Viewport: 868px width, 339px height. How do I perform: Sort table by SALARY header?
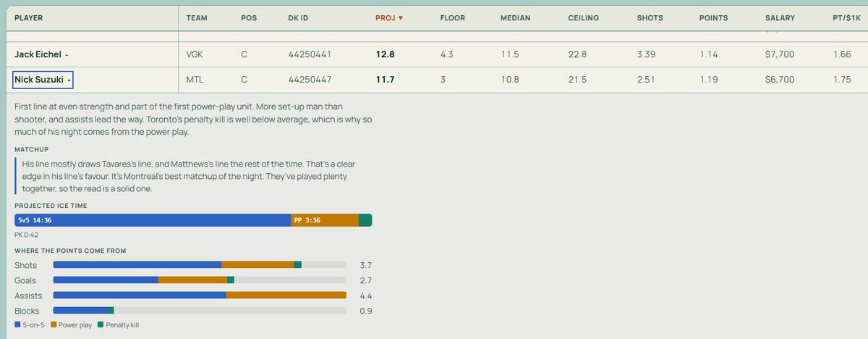click(780, 17)
